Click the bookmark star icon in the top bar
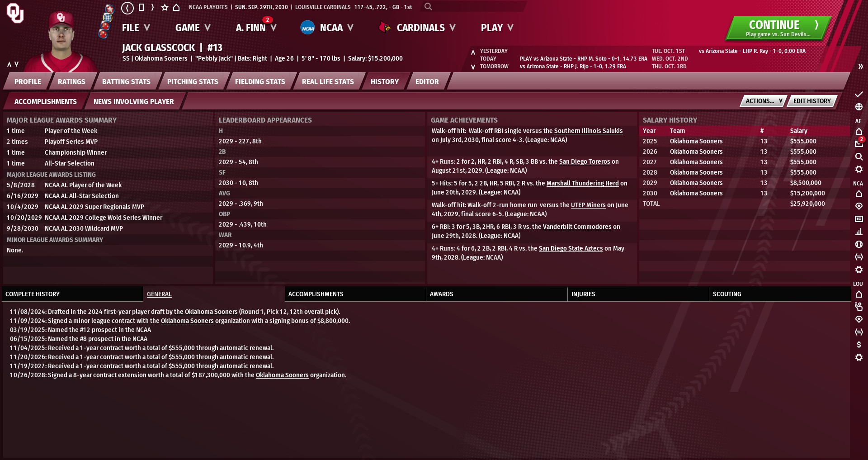Viewport: 868px width, 460px height. click(165, 7)
